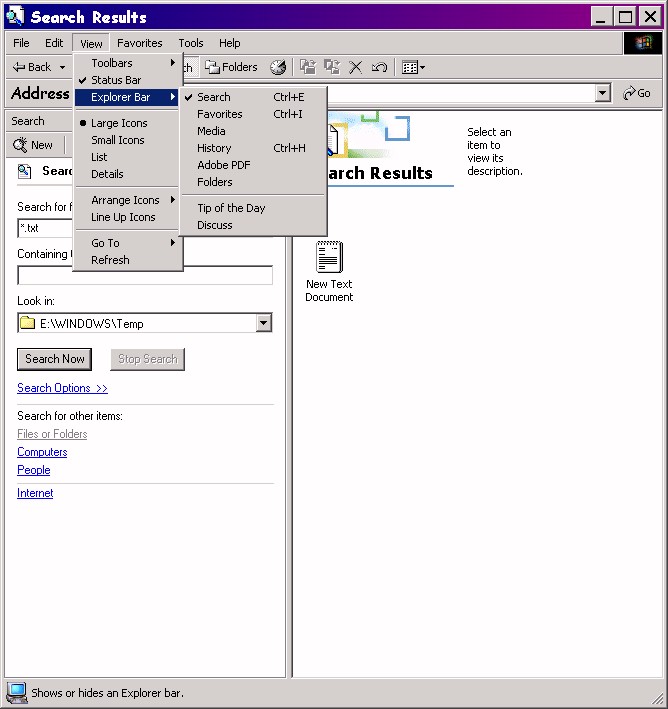
Task: Click the Copy To toolbar icon
Action: tap(332, 67)
